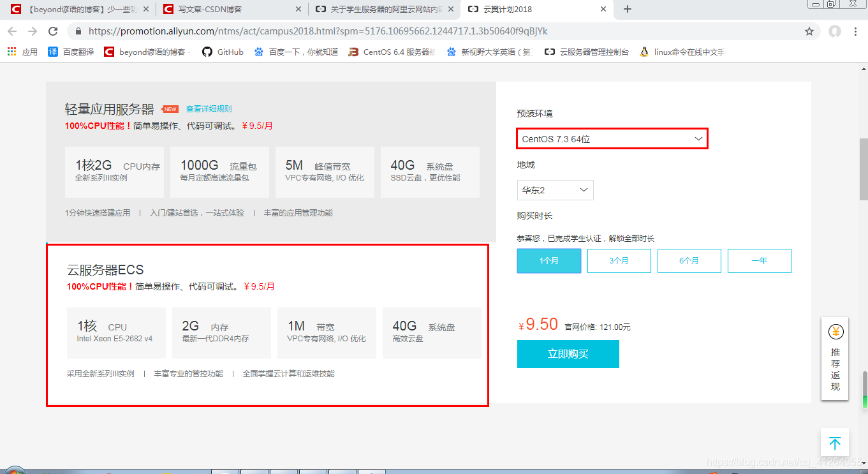Select the 云服务器ECS product card title
The width and height of the screenshot is (868, 474).
click(105, 270)
